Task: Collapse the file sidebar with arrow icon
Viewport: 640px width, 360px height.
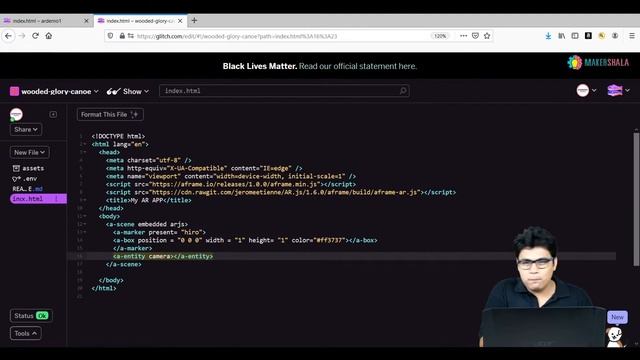Action: coord(53,114)
